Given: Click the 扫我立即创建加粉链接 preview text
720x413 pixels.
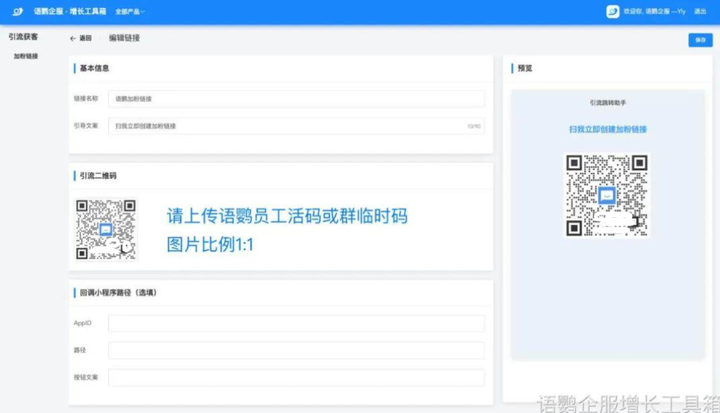Looking at the screenshot, I should (x=607, y=130).
